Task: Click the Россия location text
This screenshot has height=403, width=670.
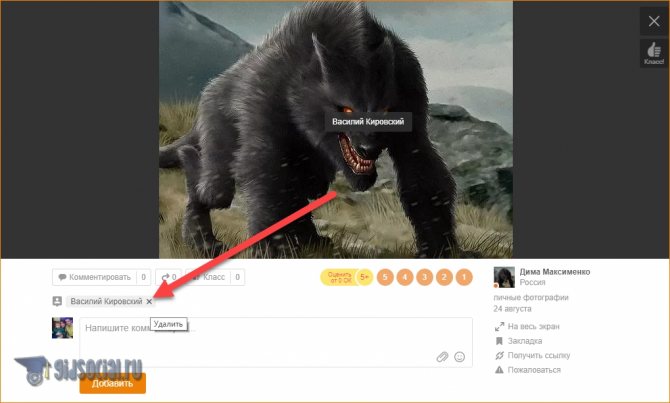Action: tap(532, 282)
